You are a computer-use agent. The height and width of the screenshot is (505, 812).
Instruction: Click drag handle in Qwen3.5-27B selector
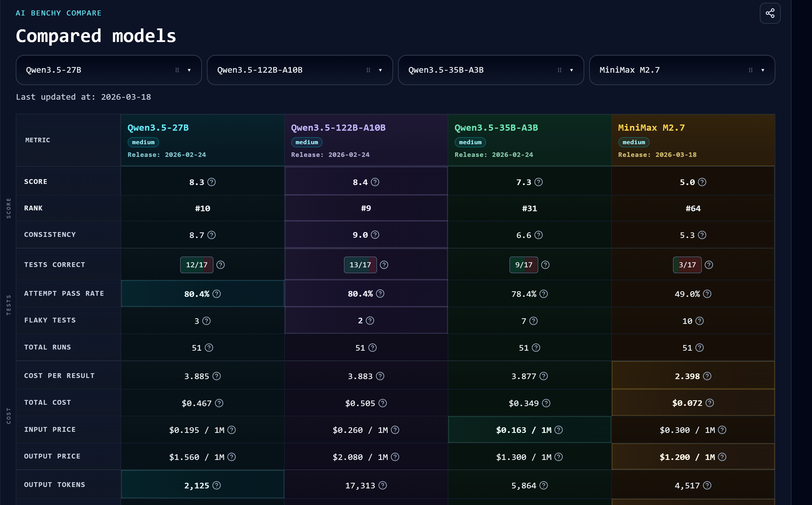click(x=177, y=70)
